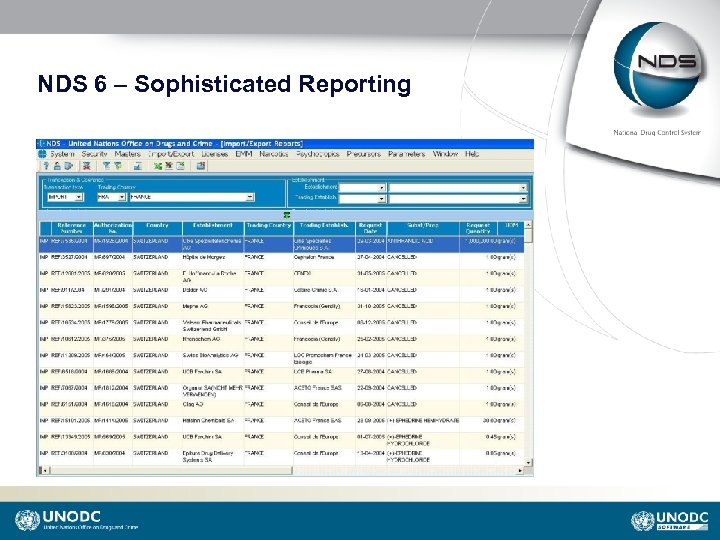720x540 pixels.
Task: Open the Narcotics menu
Action: coord(274,154)
